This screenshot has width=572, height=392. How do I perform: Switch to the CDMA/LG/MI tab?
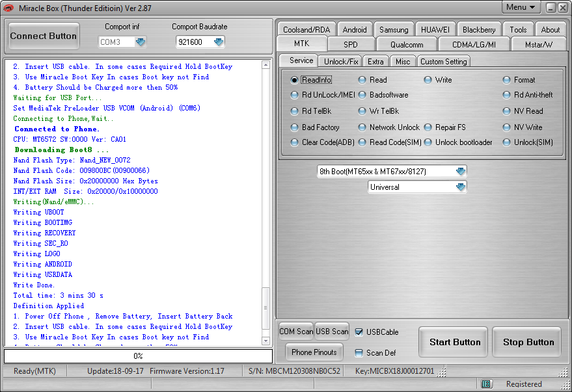click(474, 44)
